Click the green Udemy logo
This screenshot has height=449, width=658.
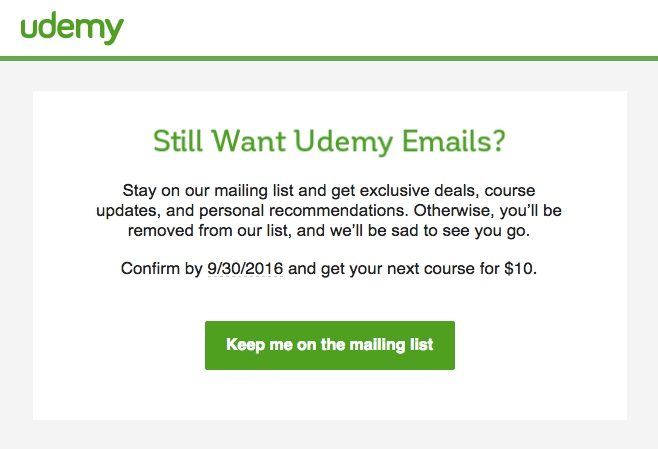(x=71, y=27)
